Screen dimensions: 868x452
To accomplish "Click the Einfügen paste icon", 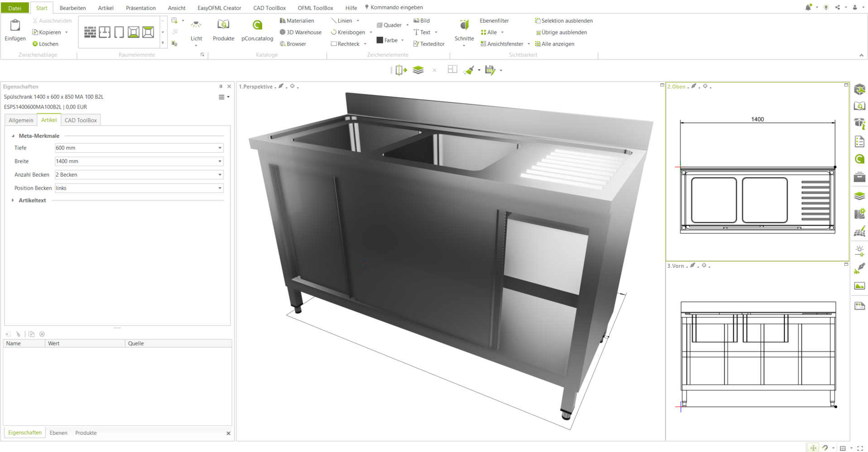I will click(15, 25).
